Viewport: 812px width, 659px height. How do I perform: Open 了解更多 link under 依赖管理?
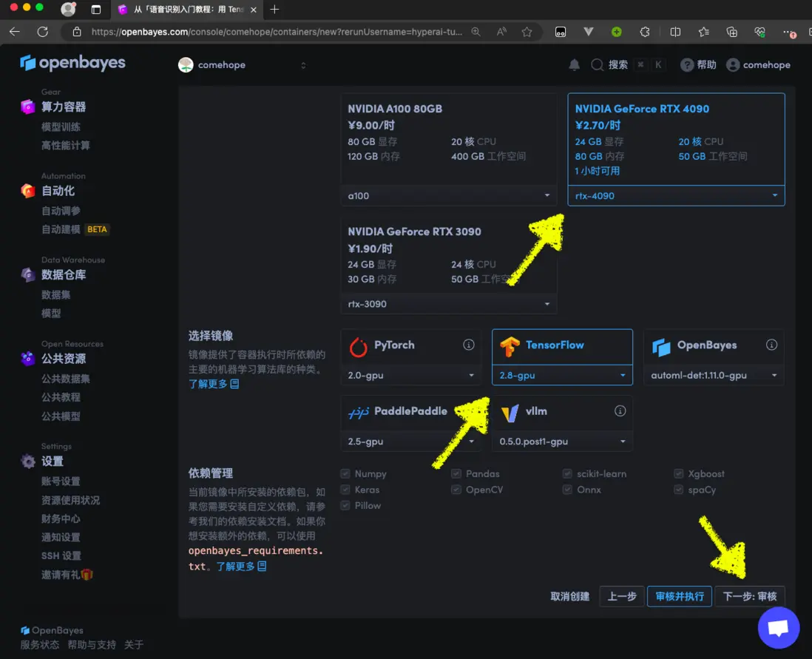241,567
